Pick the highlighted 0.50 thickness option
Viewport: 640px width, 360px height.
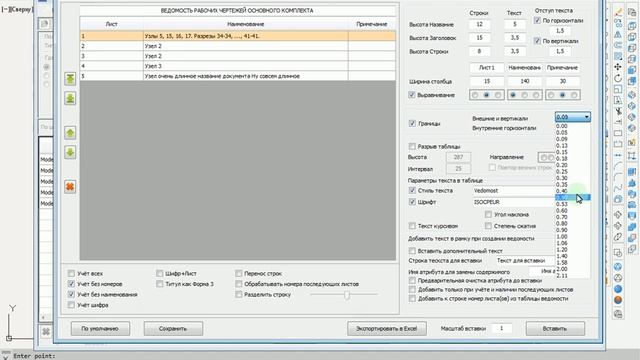click(x=573, y=198)
